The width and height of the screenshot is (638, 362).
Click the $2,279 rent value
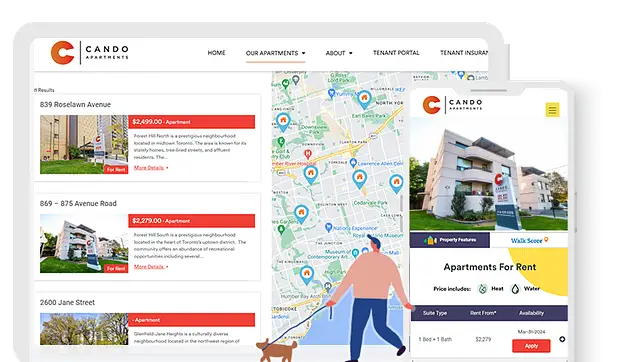(483, 339)
